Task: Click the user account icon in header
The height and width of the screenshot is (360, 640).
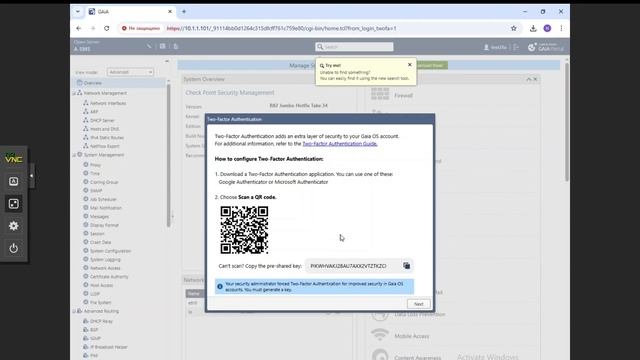Action: coord(486,47)
